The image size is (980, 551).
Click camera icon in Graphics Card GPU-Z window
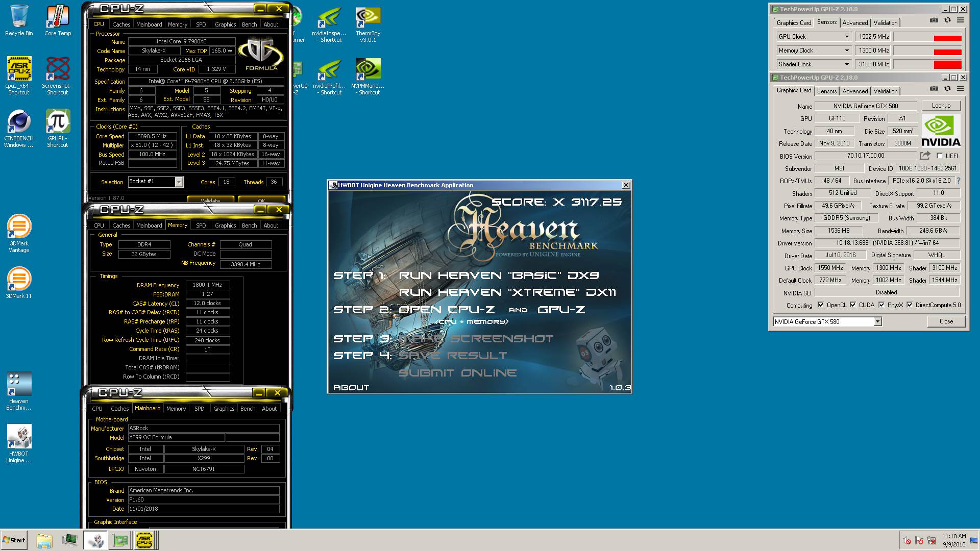(x=934, y=89)
